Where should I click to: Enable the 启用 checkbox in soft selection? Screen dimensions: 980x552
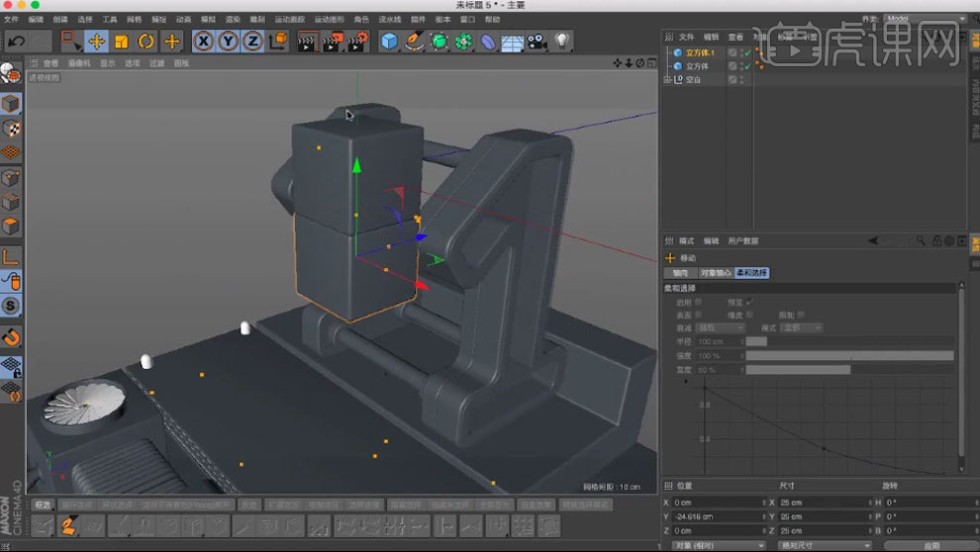pyautogui.click(x=700, y=302)
